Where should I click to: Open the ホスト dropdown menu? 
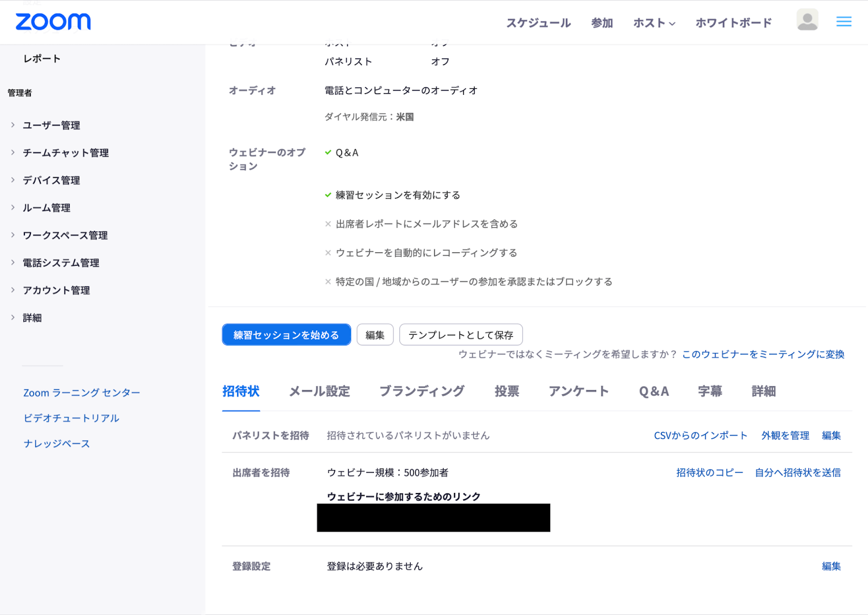click(x=654, y=23)
